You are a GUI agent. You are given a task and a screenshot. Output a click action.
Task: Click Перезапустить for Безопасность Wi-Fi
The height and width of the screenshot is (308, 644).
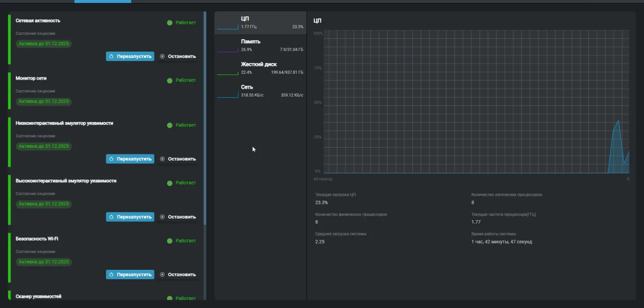tap(130, 275)
